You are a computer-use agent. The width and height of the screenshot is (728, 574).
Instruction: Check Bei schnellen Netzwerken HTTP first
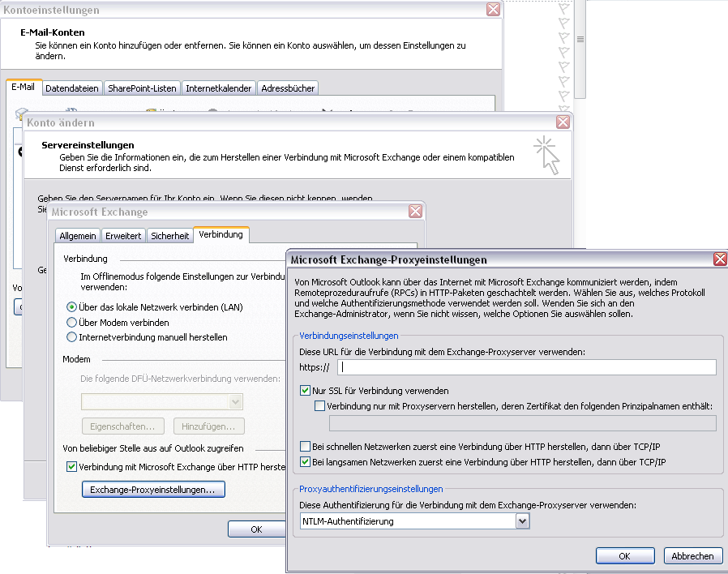click(305, 447)
